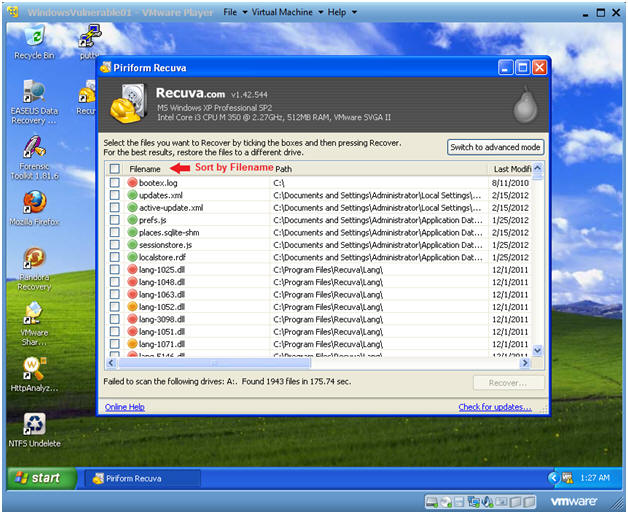
Task: Click the network tray icon in system tray
Action: tap(568, 478)
